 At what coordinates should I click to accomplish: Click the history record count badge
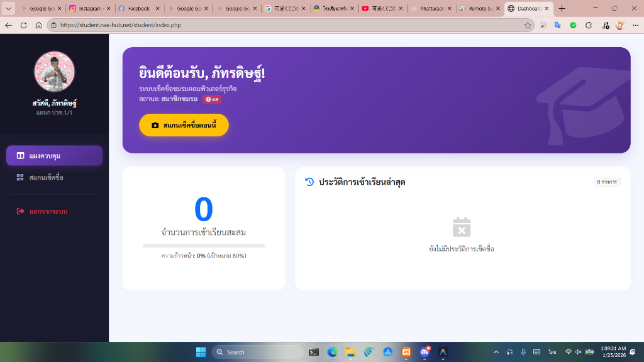(607, 182)
